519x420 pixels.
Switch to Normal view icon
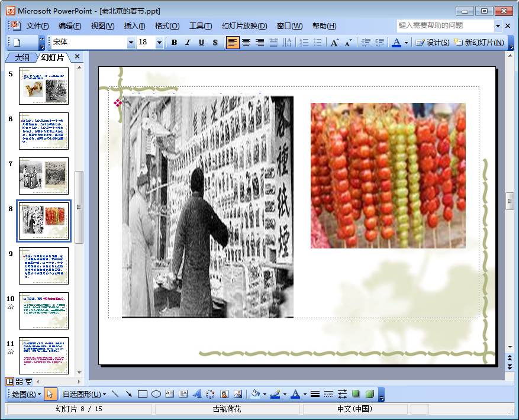point(9,382)
